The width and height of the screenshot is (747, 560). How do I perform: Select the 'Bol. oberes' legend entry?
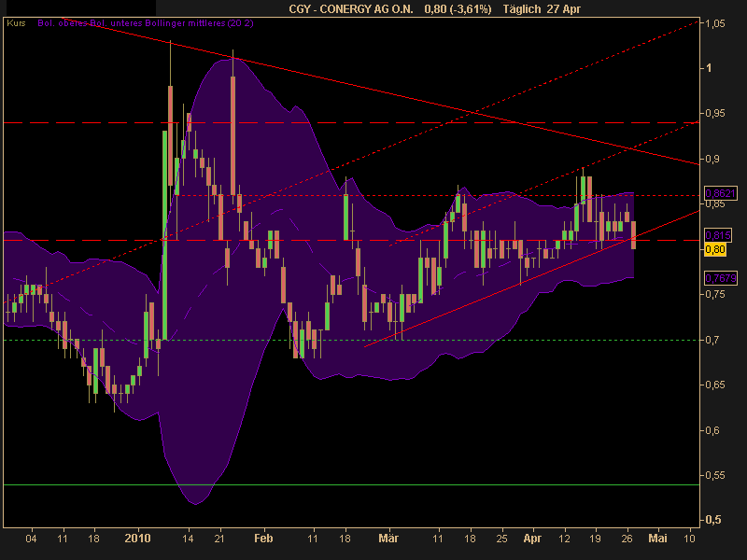pyautogui.click(x=62, y=22)
